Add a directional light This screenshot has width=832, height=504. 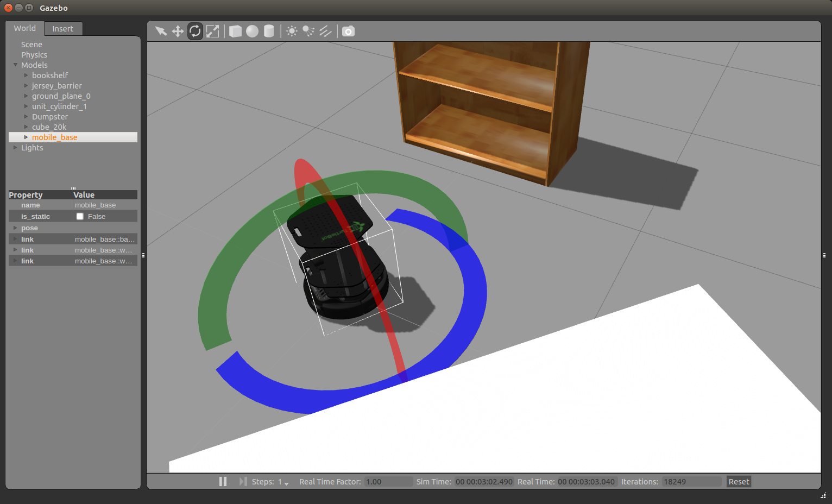(325, 31)
